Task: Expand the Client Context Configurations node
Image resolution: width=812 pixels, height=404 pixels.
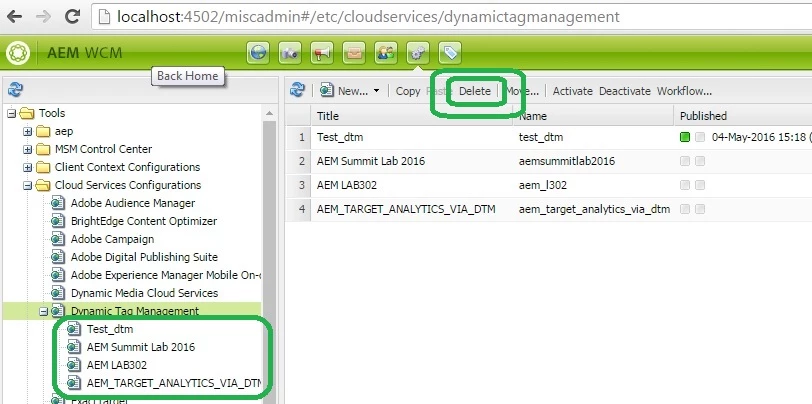Action: (x=27, y=168)
